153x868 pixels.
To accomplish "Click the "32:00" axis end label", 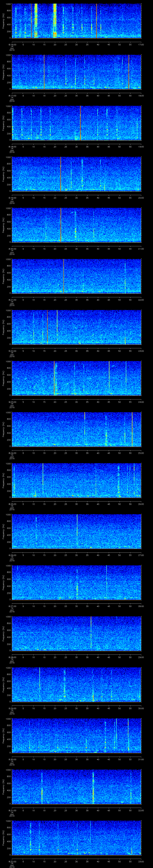I will 141,810.
